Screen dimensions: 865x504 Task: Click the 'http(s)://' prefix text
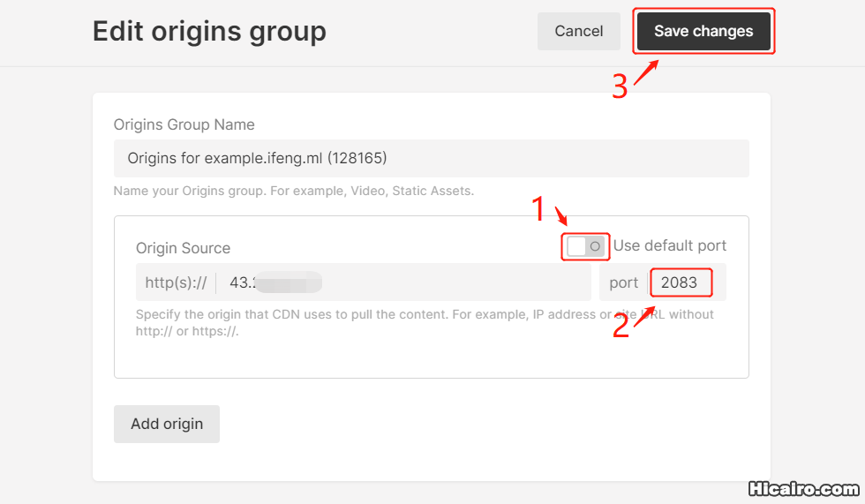[176, 282]
